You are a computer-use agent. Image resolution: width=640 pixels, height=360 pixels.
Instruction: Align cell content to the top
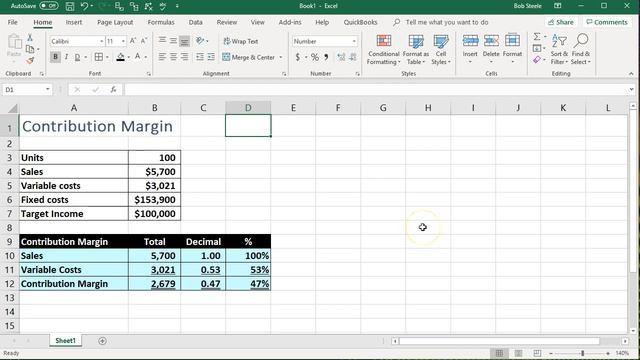162,40
